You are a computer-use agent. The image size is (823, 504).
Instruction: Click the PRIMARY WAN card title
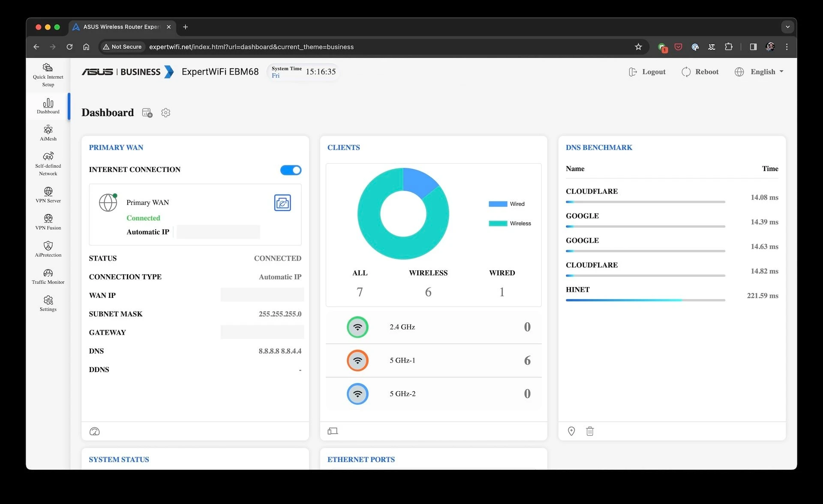click(116, 147)
